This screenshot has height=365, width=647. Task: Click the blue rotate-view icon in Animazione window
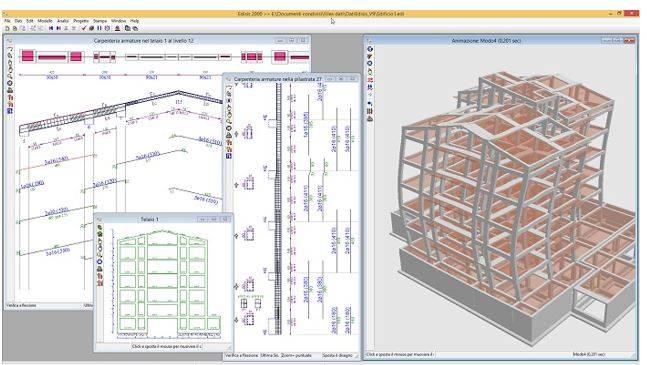tap(370, 49)
